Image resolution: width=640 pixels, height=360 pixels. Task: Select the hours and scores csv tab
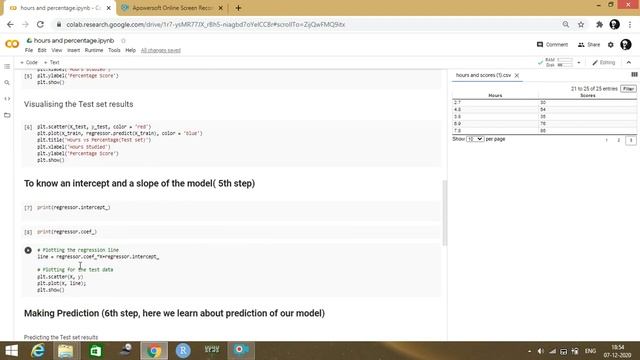[483, 76]
